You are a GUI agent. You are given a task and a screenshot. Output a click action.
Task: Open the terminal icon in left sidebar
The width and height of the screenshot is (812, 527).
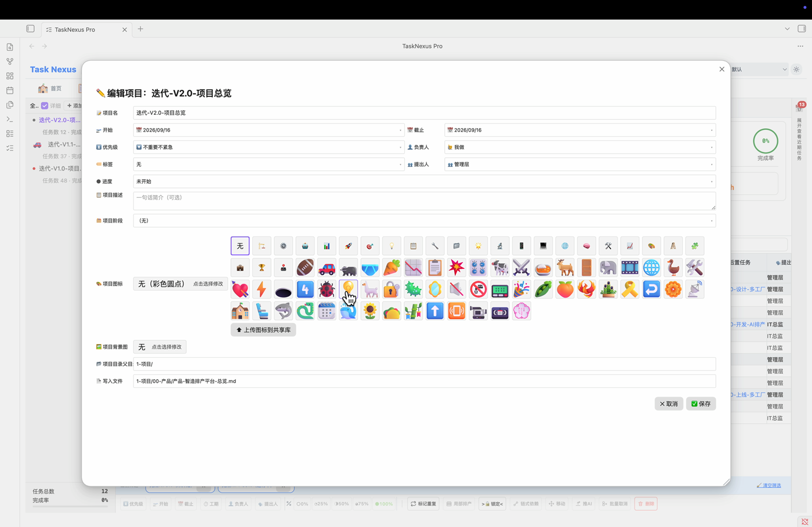pyautogui.click(x=10, y=119)
